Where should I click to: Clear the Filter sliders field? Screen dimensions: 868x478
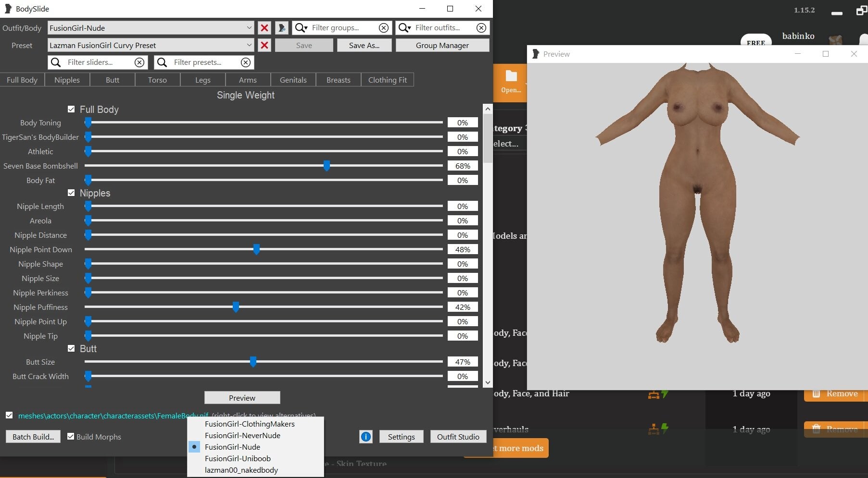pyautogui.click(x=139, y=62)
